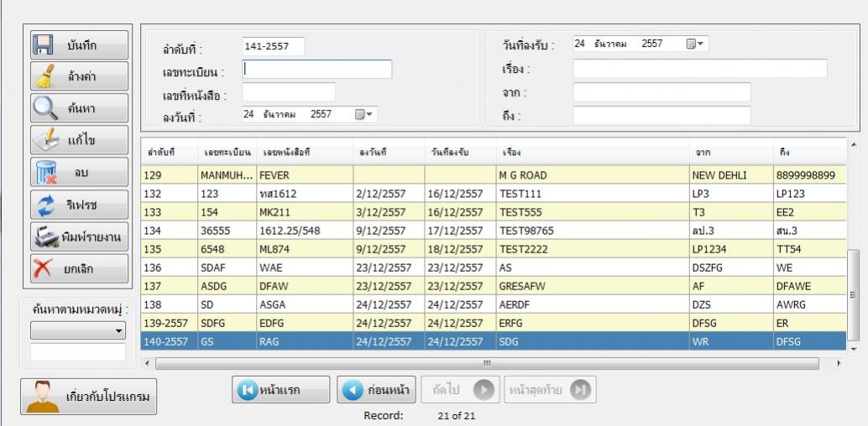Click the เลขที่หนังสือ input field
This screenshot has height=426, width=868.
point(289,92)
